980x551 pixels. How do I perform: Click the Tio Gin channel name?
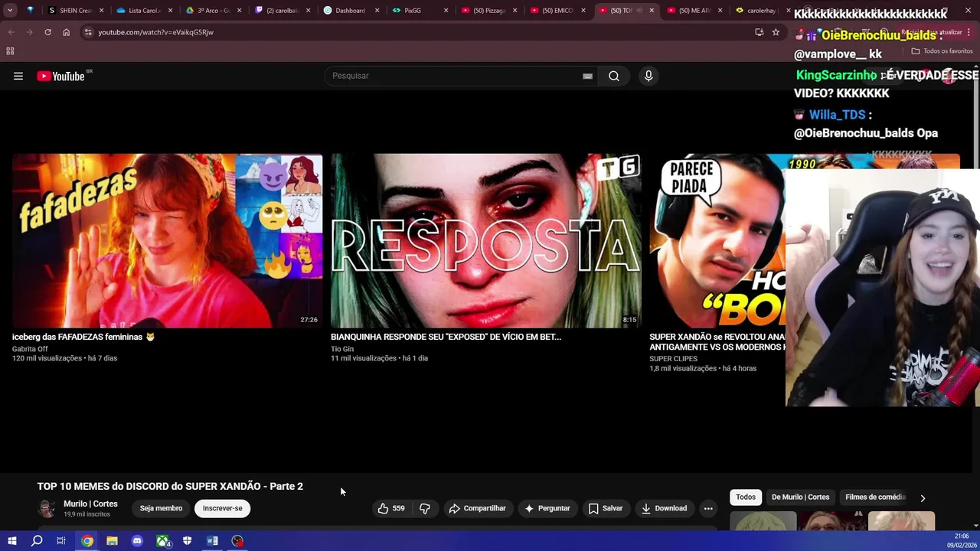click(342, 349)
